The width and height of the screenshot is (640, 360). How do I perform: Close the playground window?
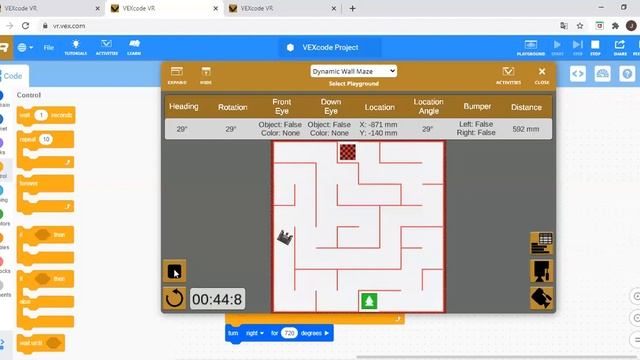click(x=542, y=76)
